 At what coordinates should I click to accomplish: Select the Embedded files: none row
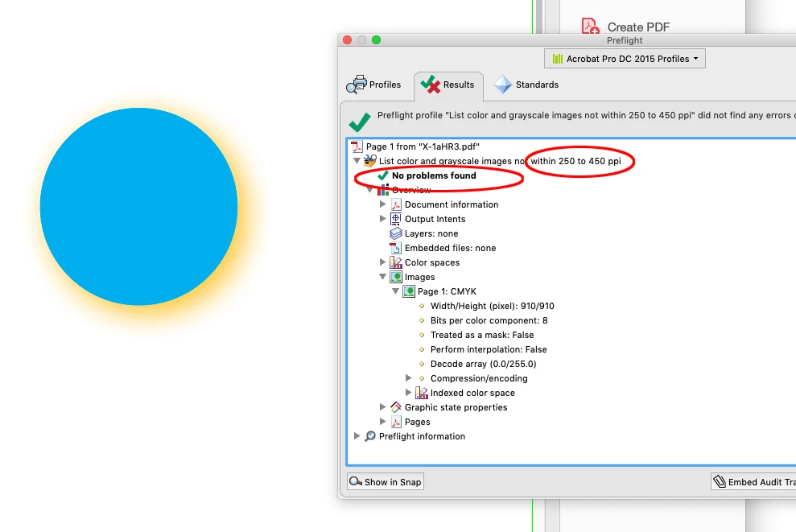tap(443, 248)
